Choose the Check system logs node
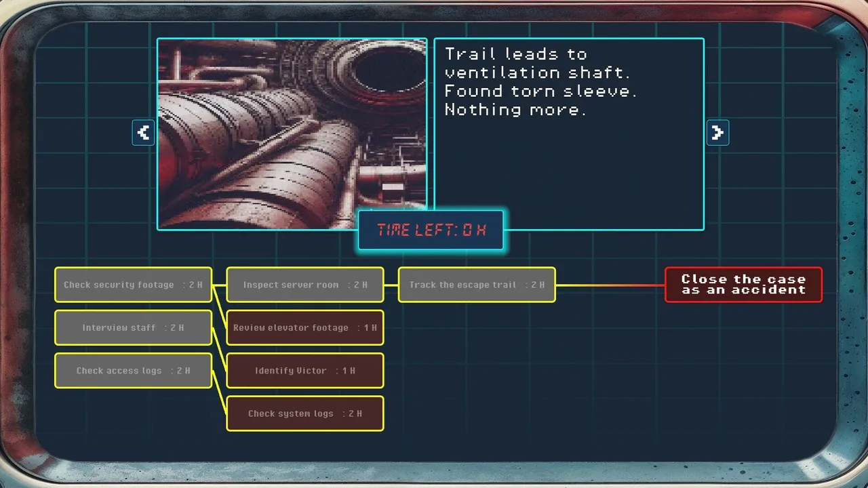The width and height of the screenshot is (868, 488). tap(304, 413)
